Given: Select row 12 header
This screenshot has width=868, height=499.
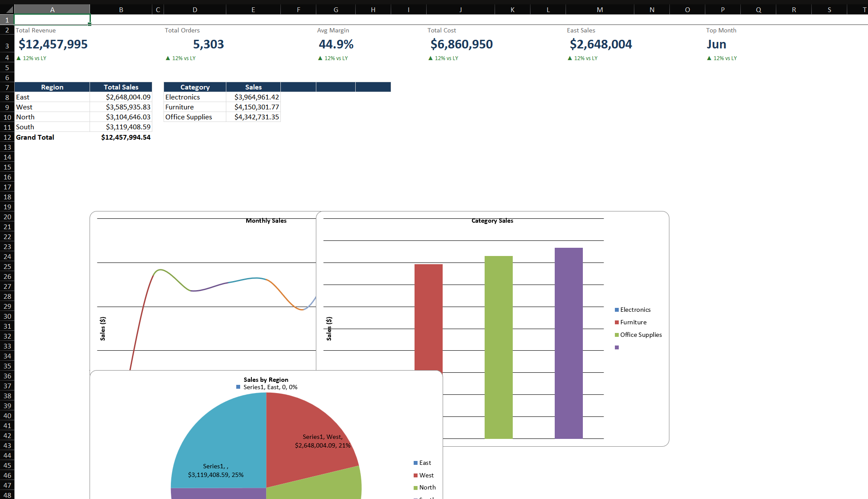Looking at the screenshot, I should coord(7,137).
